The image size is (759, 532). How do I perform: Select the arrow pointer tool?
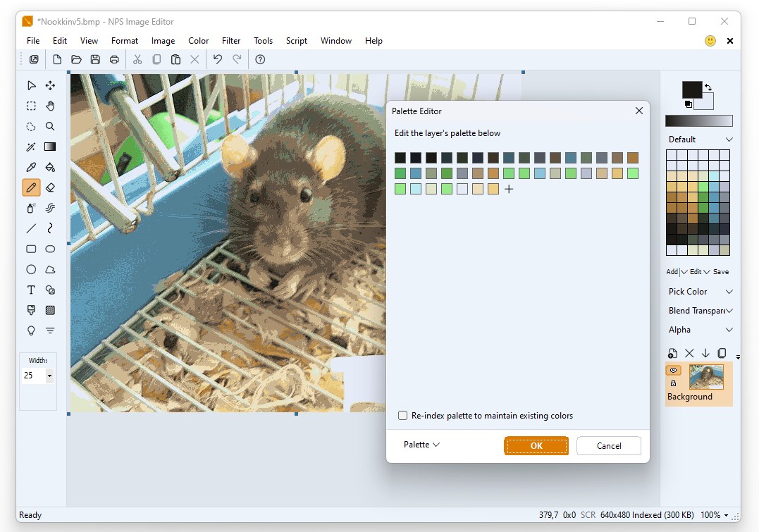[x=32, y=86]
